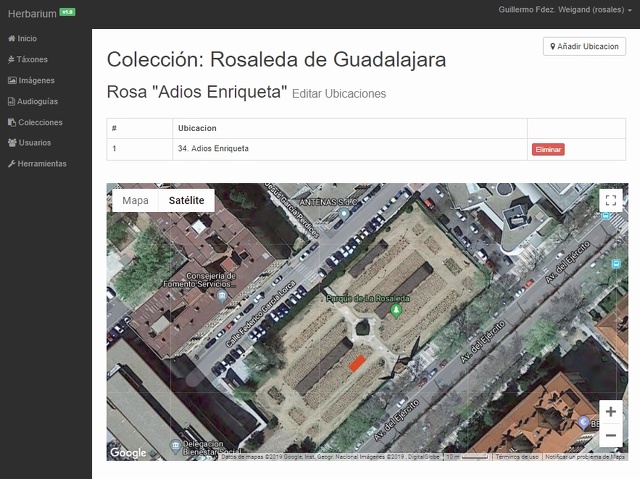Click the orange highlighted plot on map
The height and width of the screenshot is (479, 640).
point(354,364)
